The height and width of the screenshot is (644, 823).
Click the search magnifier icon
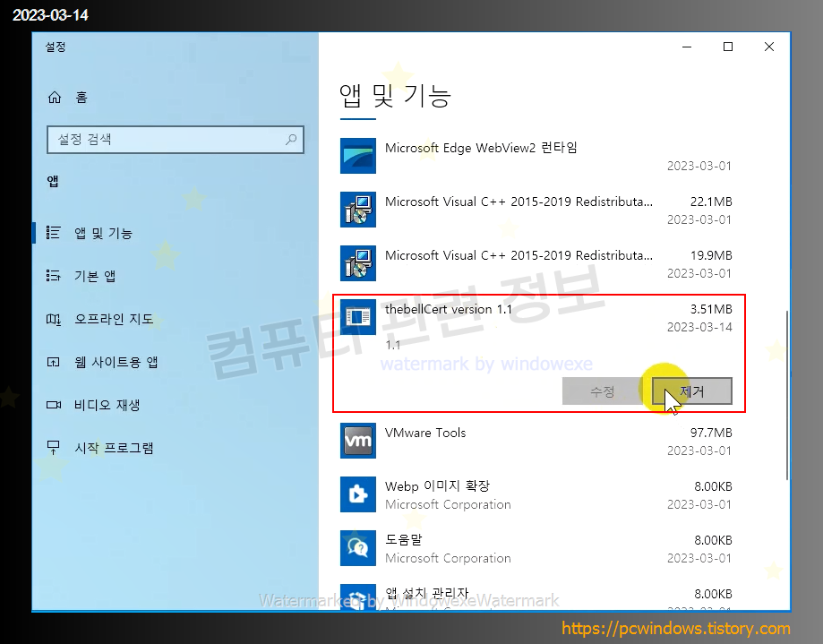click(x=291, y=140)
